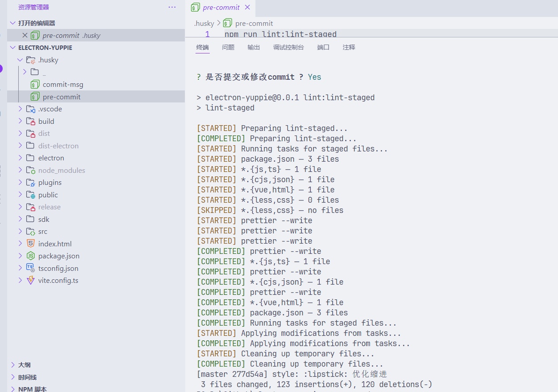Screen dimensions: 558x392
Task: Click the tsconfig.json TypeScript icon
Action: coord(30,268)
